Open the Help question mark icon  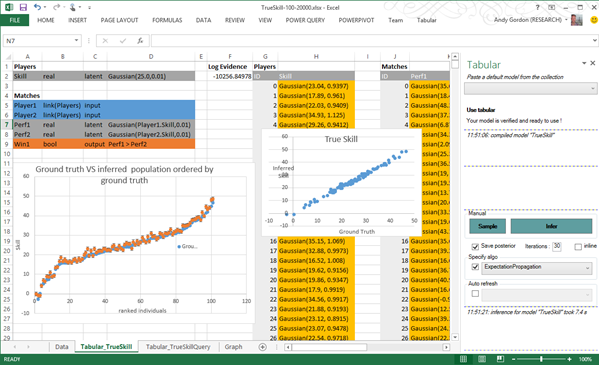click(x=537, y=7)
